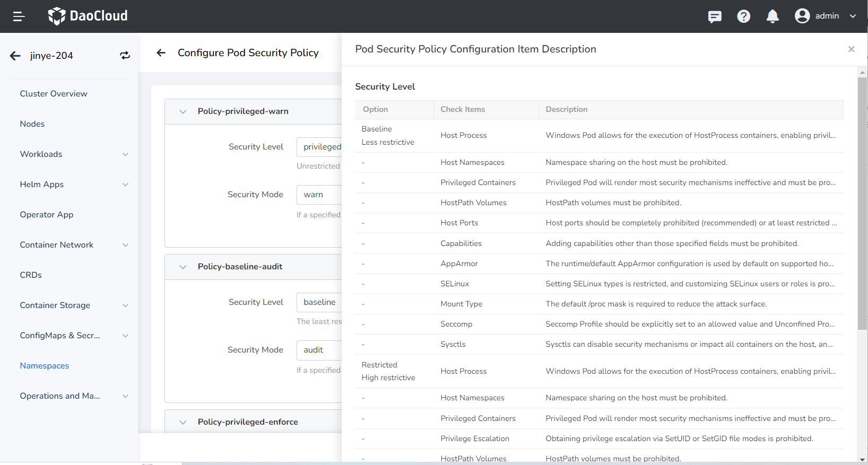Click the switch cluster icon beside jinye-204
This screenshot has height=465, width=868.
coord(125,56)
